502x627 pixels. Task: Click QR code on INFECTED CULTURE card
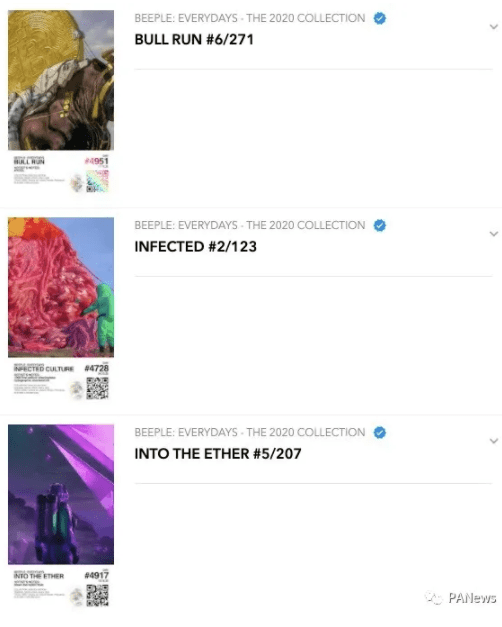[x=98, y=388]
